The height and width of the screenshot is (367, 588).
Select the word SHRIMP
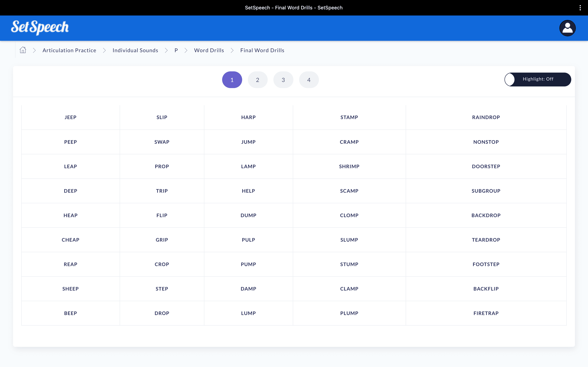349,166
